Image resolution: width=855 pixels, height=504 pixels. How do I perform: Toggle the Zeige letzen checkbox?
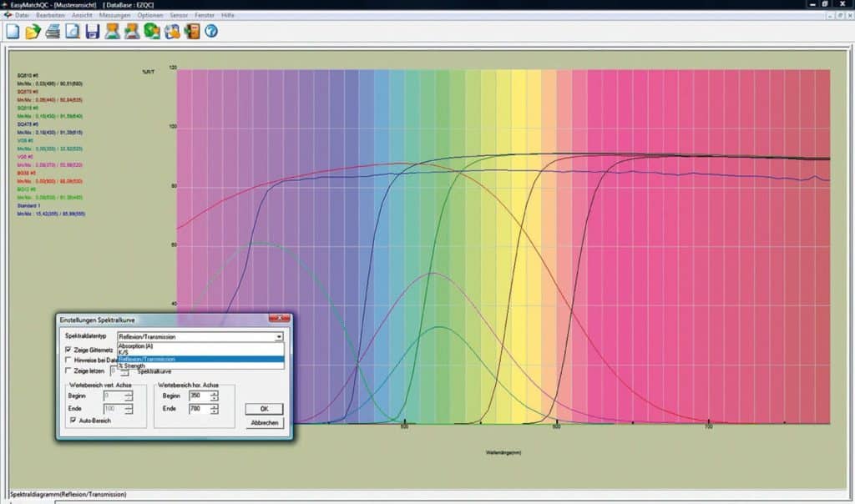pos(68,370)
